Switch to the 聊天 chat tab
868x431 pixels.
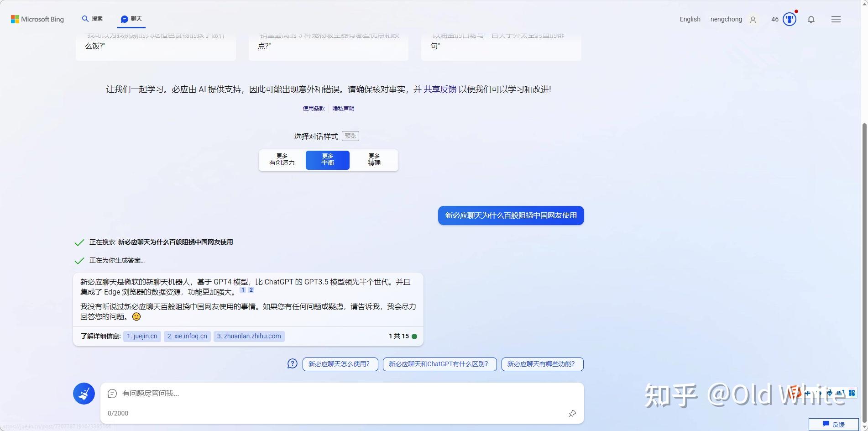pos(131,19)
